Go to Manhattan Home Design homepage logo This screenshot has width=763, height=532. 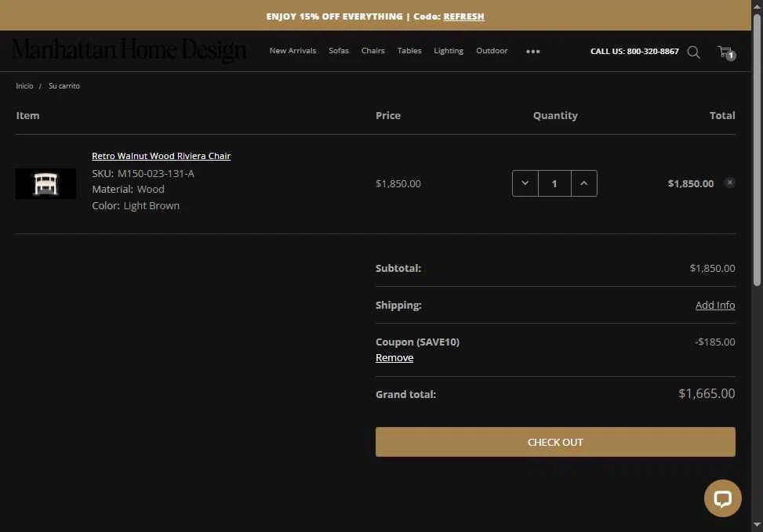tap(129, 51)
